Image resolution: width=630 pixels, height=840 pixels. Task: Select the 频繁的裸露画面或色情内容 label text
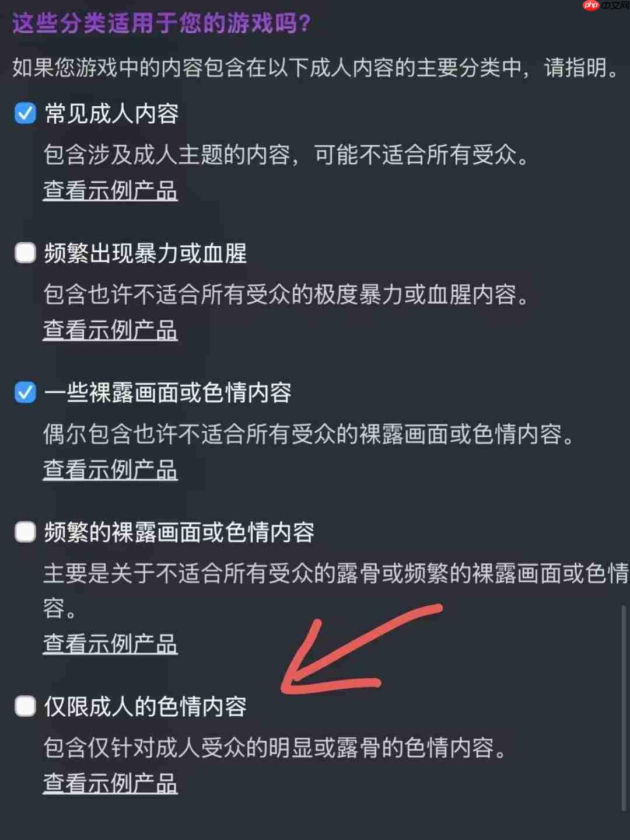[x=180, y=532]
